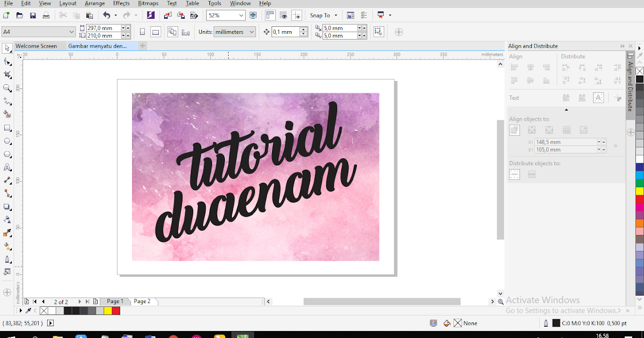Viewport: 644px width, 338px height.
Task: Click the All pages icon
Action: pos(172,32)
